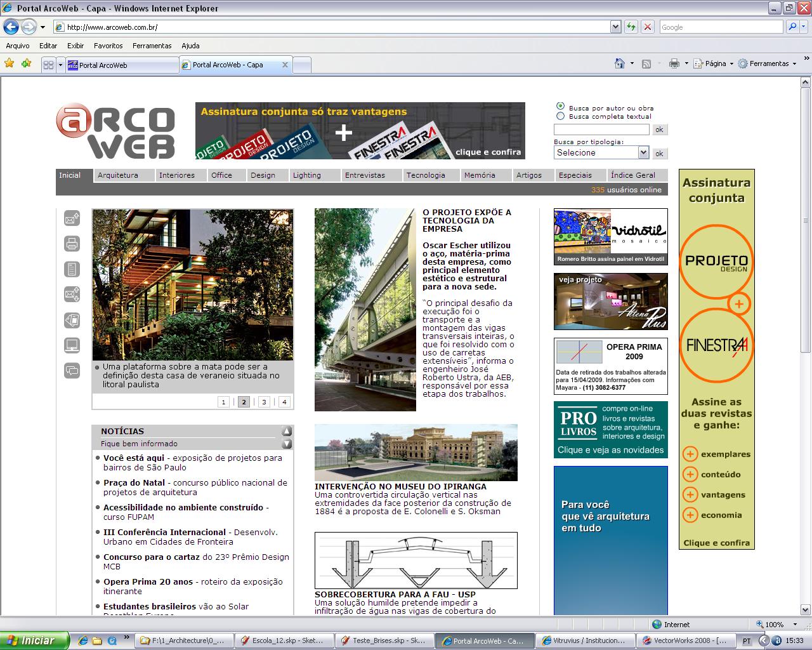
Task: Click the site's magazines stack sidebar icon
Action: pyautogui.click(x=72, y=320)
